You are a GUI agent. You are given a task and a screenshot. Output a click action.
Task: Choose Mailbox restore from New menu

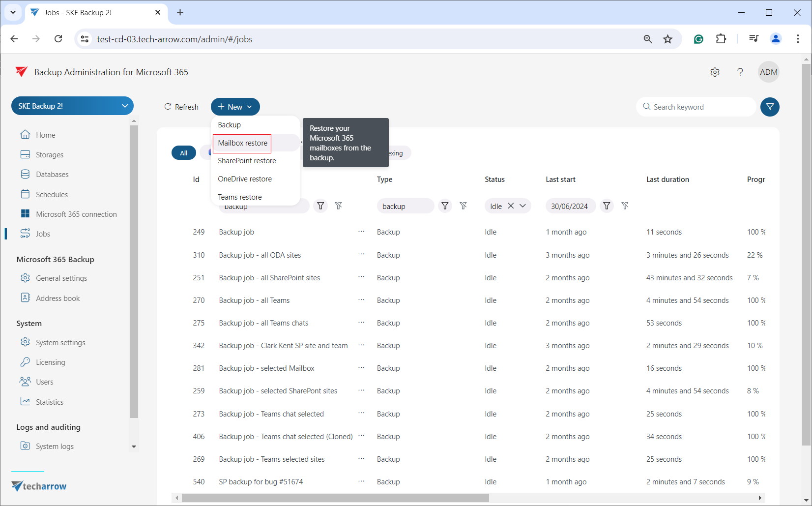point(242,143)
